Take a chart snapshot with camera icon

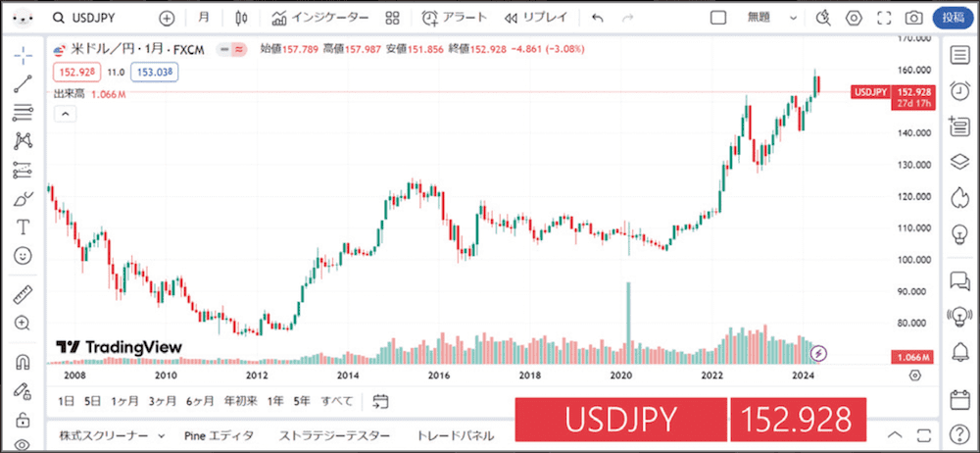pyautogui.click(x=913, y=18)
